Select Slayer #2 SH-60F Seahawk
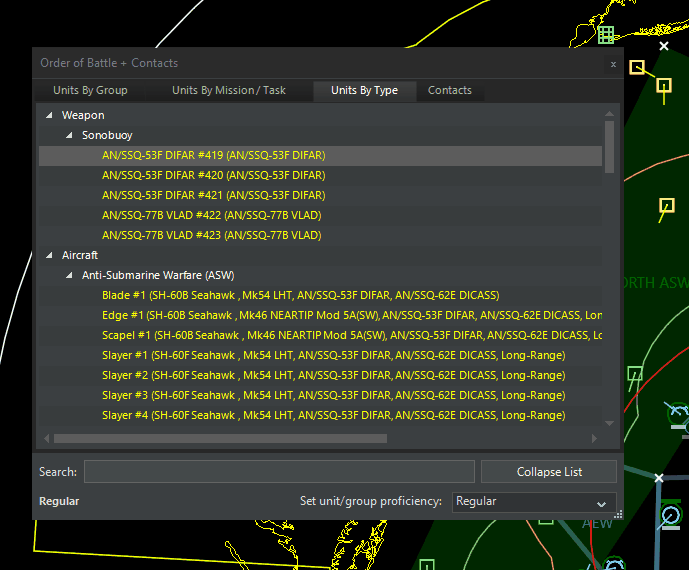The image size is (689, 570). pos(320,375)
